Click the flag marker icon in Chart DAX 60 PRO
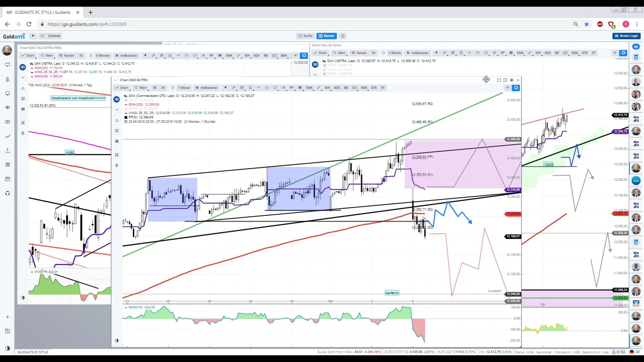 pyautogui.click(x=225, y=88)
